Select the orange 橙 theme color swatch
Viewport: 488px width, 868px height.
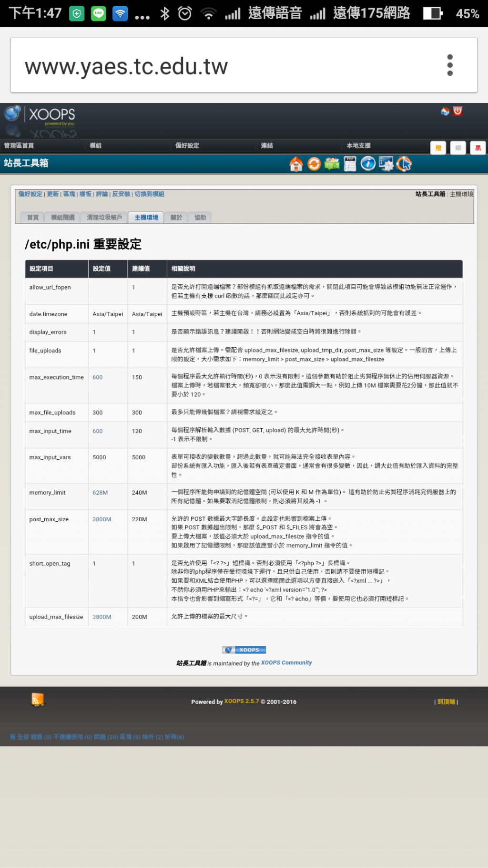438,148
